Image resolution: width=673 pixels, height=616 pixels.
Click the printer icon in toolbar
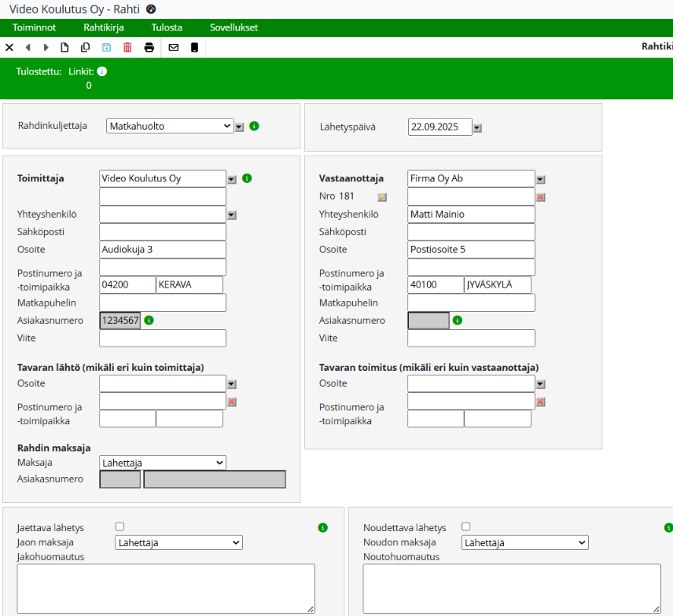click(149, 48)
